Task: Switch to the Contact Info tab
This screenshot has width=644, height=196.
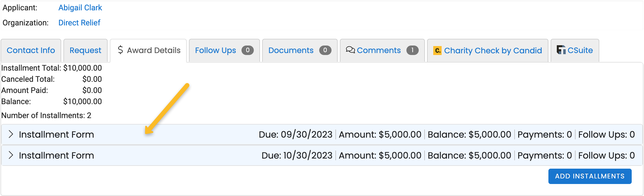Action: coord(31,50)
